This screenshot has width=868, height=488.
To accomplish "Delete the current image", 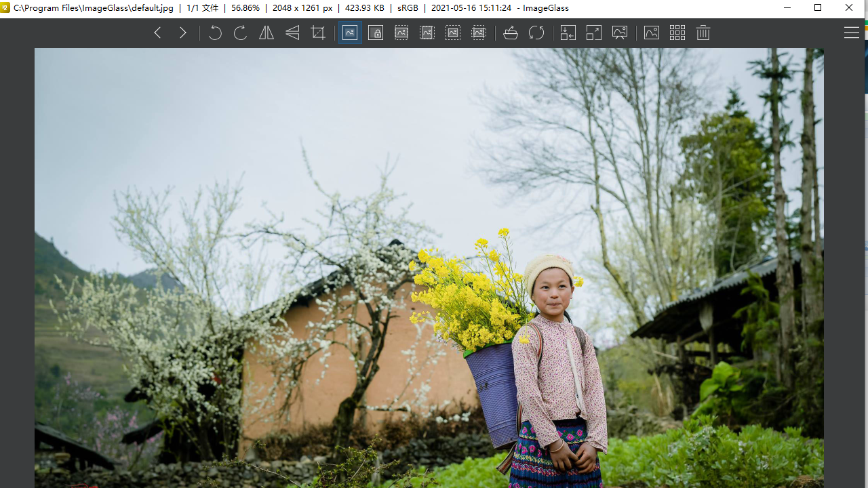I will click(703, 33).
